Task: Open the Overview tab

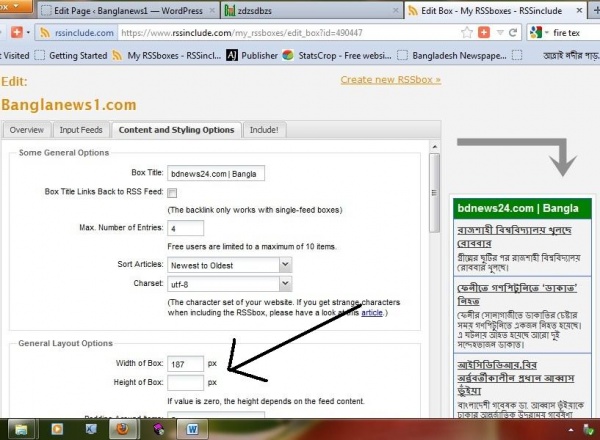Action: (27, 130)
